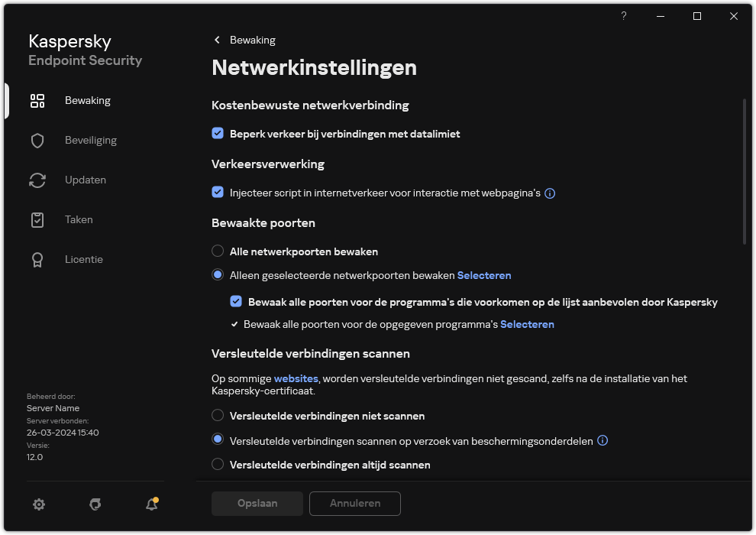Show info about script injection setting

(x=550, y=193)
